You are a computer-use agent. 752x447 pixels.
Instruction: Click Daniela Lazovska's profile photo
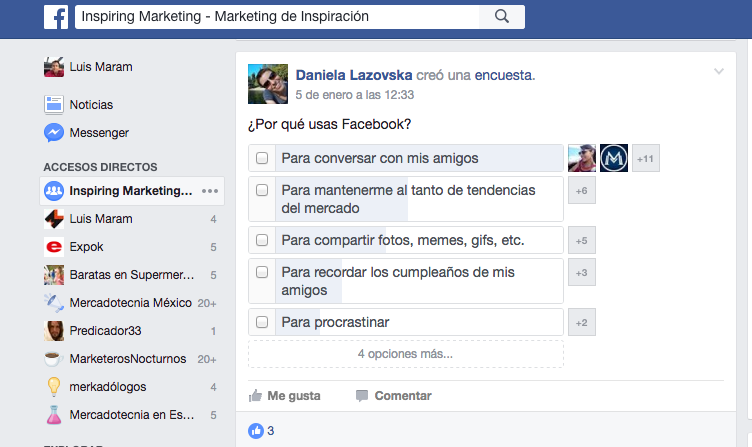(268, 84)
